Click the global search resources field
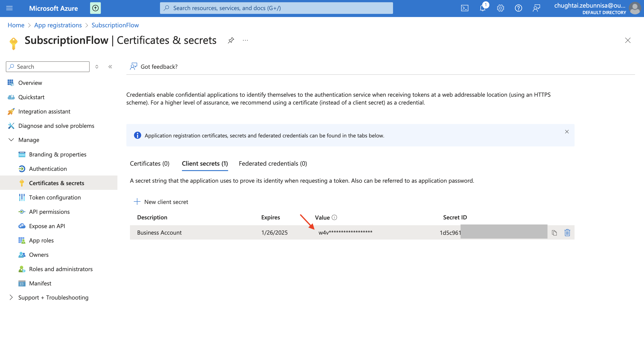 click(x=276, y=8)
